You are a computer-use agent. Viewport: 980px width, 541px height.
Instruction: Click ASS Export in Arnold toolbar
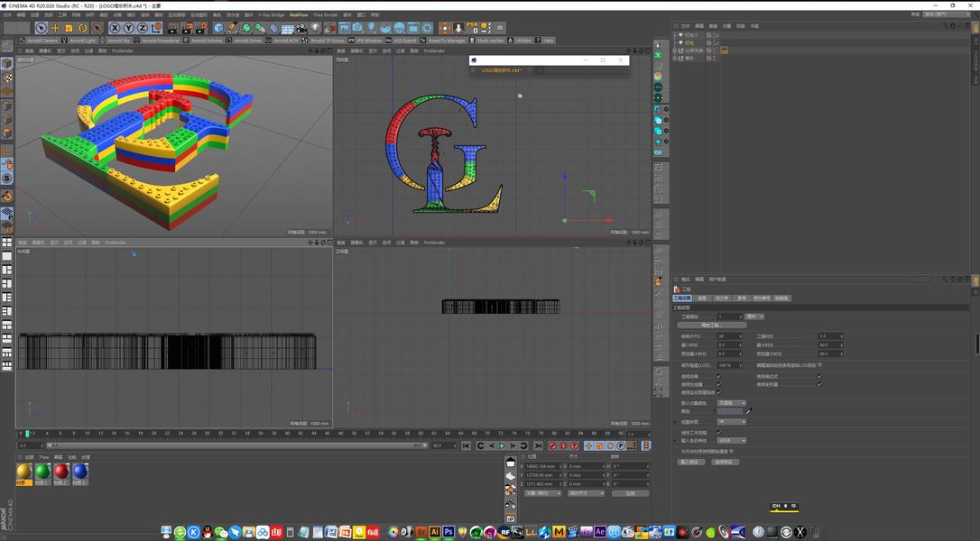402,40
